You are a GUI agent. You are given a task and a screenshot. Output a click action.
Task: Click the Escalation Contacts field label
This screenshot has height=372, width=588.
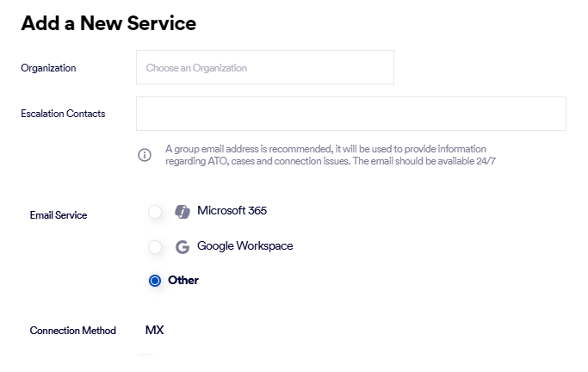(x=63, y=114)
